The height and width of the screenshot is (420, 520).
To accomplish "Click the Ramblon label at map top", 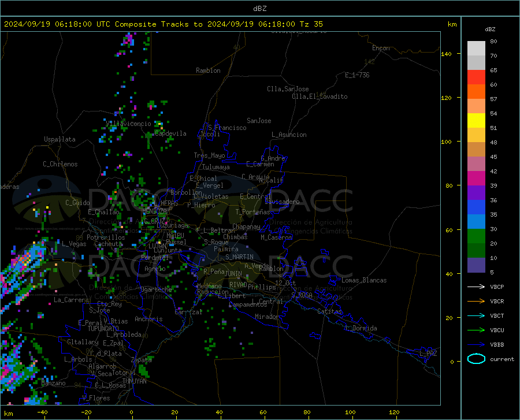I will (x=208, y=70).
